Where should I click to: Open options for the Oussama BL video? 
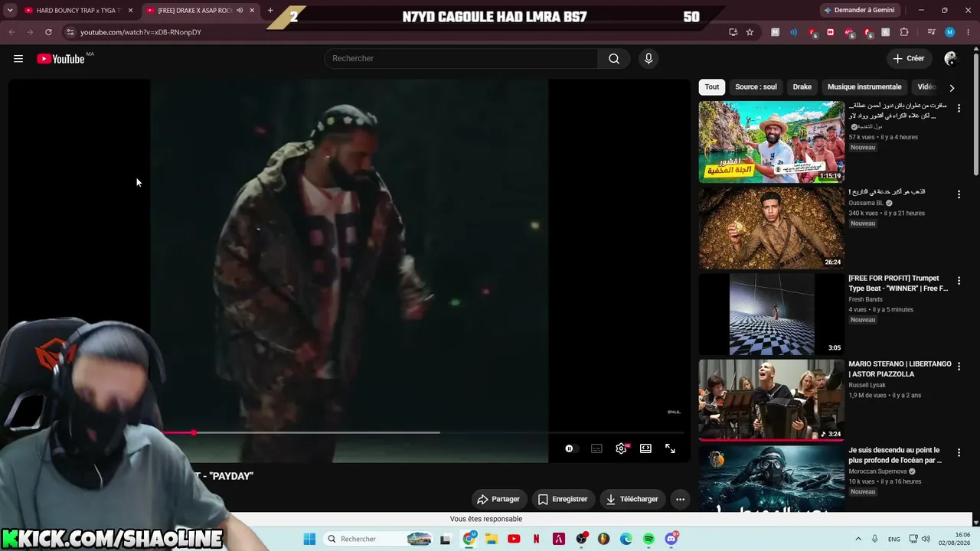959,195
